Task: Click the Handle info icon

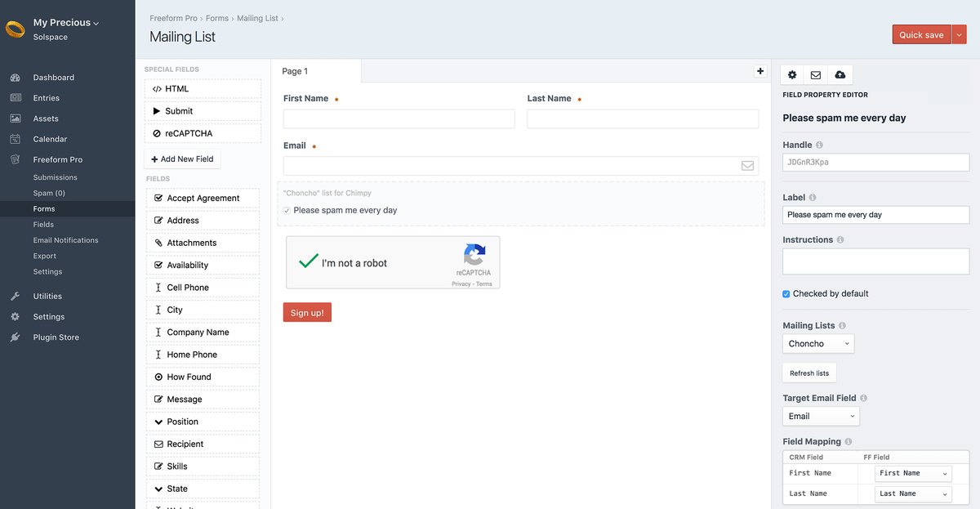Action: pos(819,145)
